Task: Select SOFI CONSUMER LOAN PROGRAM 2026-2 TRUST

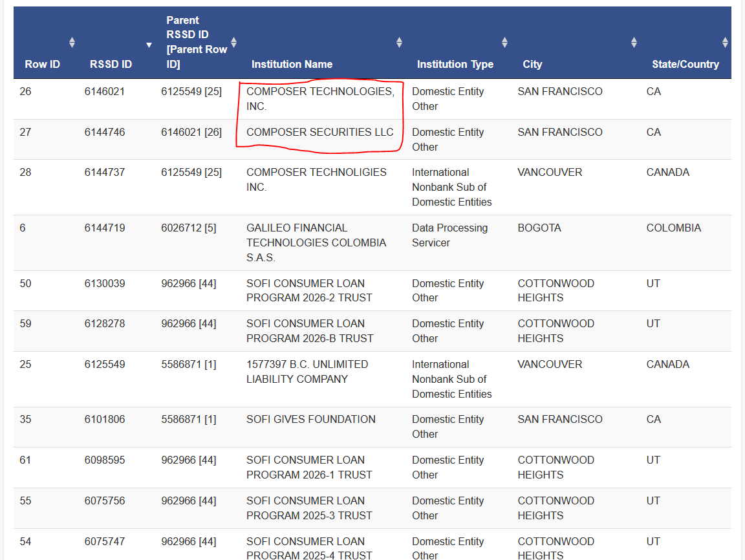Action: [309, 291]
